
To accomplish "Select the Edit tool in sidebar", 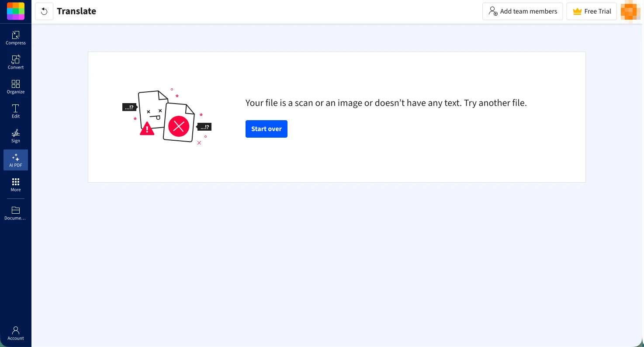I will 16,111.
